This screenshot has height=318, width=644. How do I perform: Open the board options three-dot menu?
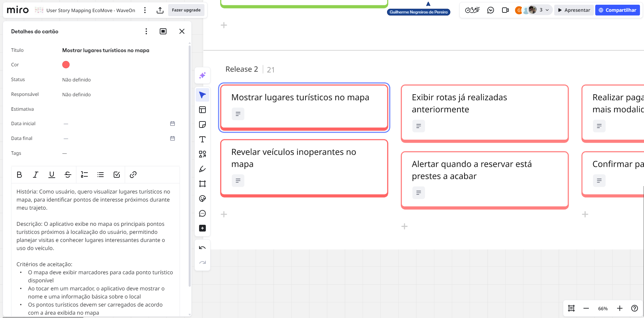(x=145, y=10)
